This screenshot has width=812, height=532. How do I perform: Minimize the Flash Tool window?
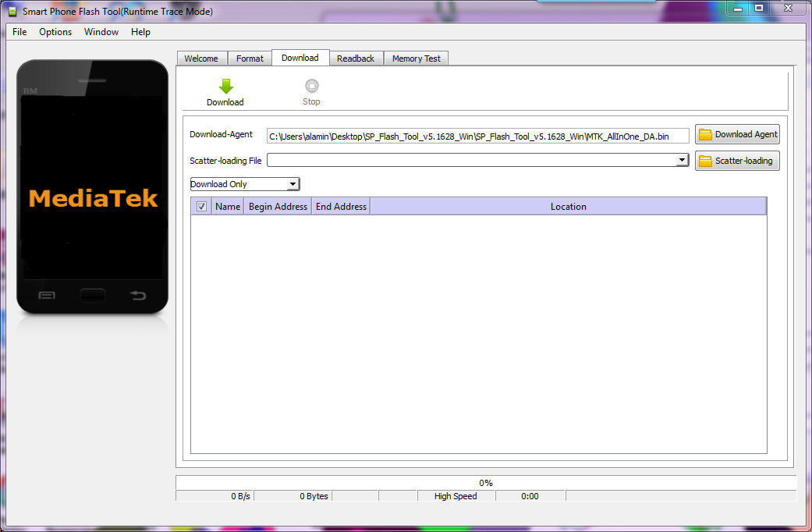click(738, 8)
